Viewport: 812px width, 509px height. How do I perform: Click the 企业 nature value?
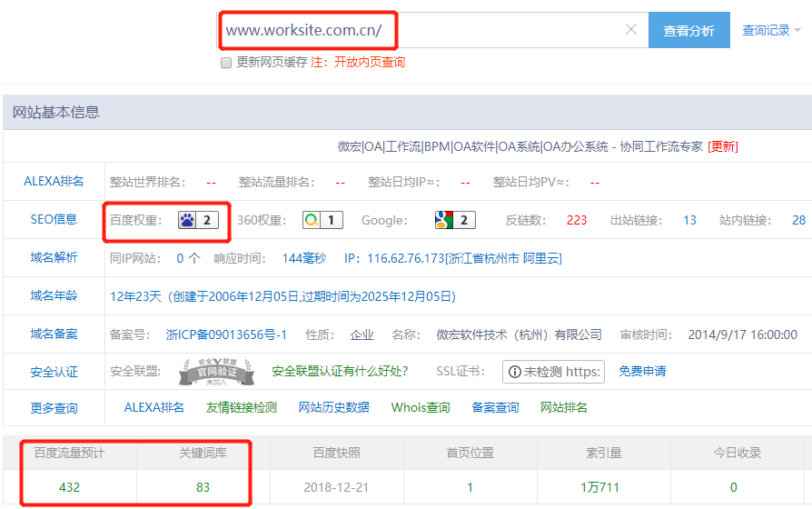click(x=362, y=334)
